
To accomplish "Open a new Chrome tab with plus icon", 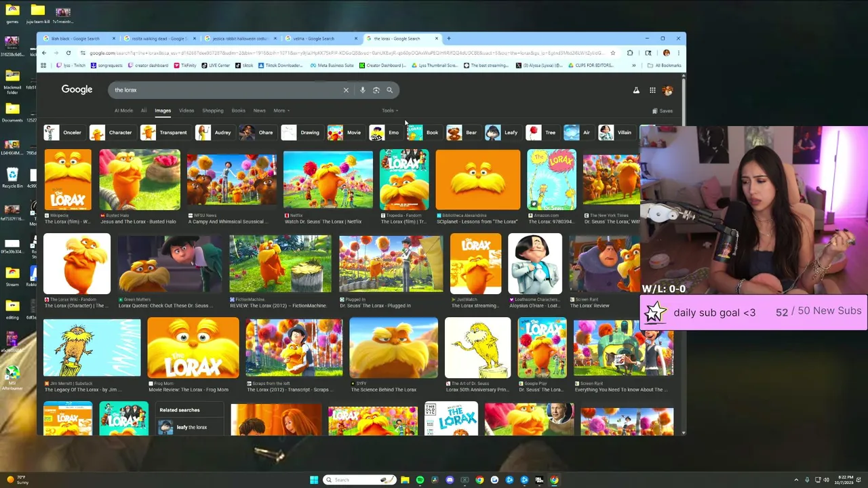I will pyautogui.click(x=448, y=39).
